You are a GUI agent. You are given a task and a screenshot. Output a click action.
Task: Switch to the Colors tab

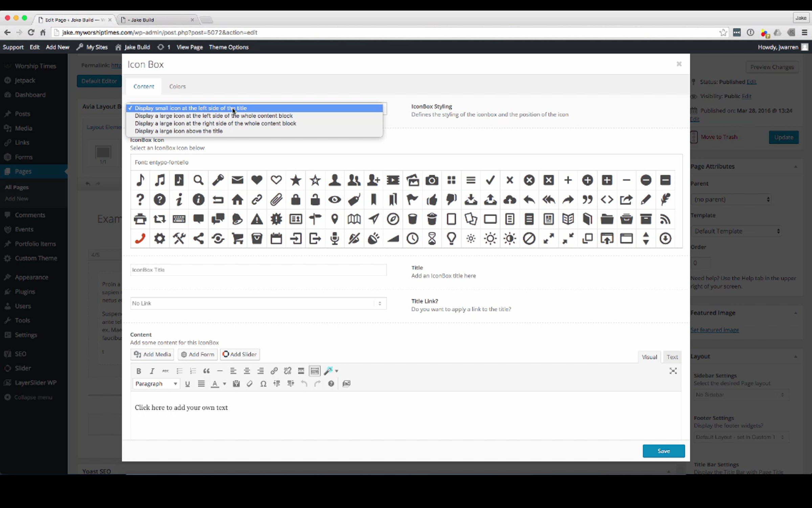pos(177,87)
